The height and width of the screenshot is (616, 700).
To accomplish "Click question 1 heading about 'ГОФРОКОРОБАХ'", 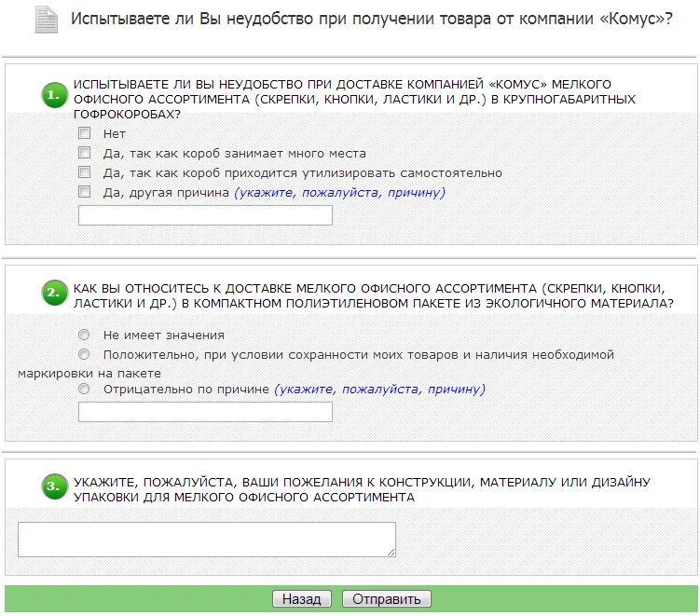I will 354,99.
